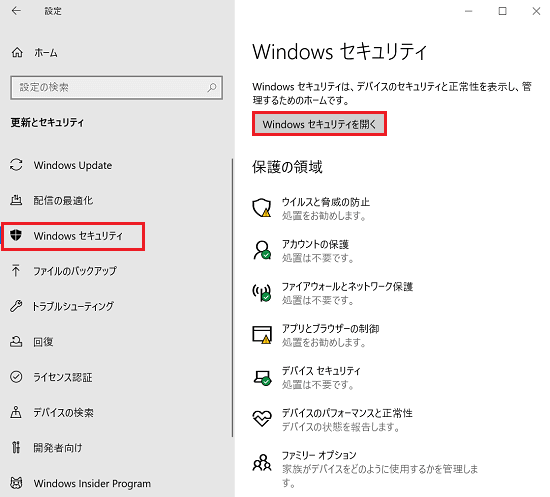Minimize the settings window
Image resolution: width=550 pixels, height=497 pixels.
point(468,11)
